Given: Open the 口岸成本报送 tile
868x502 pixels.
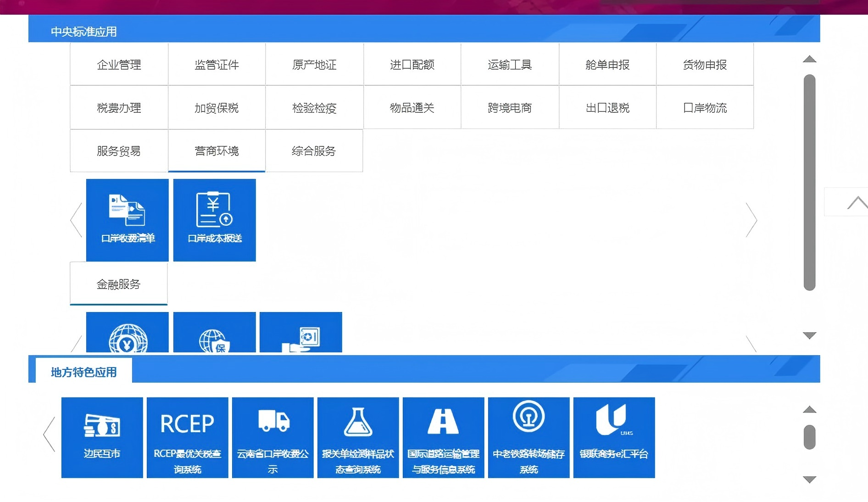Looking at the screenshot, I should tap(214, 220).
